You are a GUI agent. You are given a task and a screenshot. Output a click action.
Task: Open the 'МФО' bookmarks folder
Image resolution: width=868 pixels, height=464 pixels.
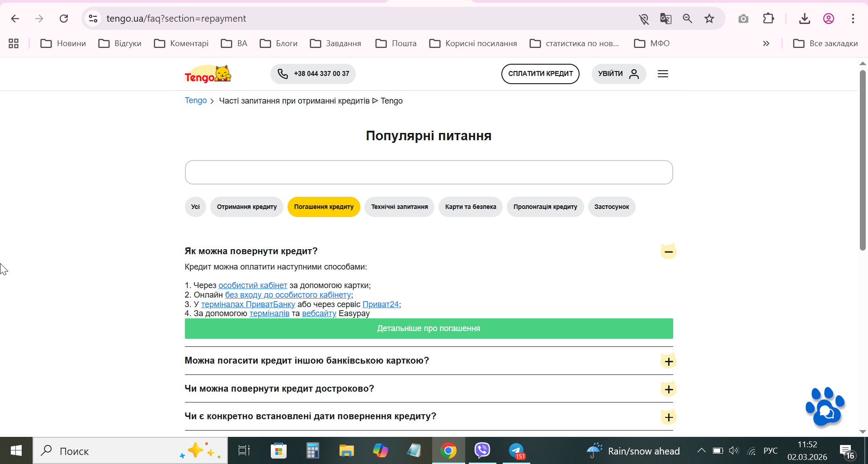coord(652,43)
